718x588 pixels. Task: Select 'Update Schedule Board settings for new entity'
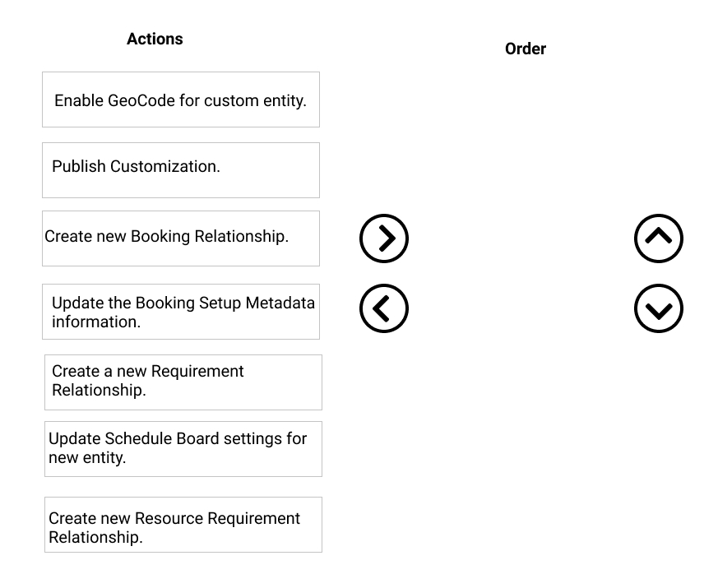[x=183, y=449]
